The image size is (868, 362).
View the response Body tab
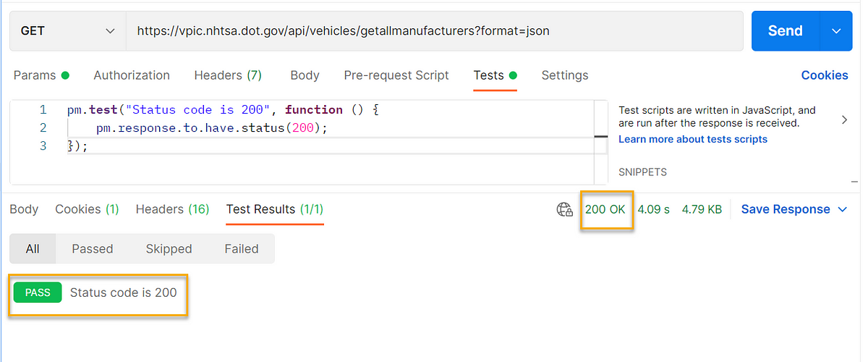(x=24, y=209)
